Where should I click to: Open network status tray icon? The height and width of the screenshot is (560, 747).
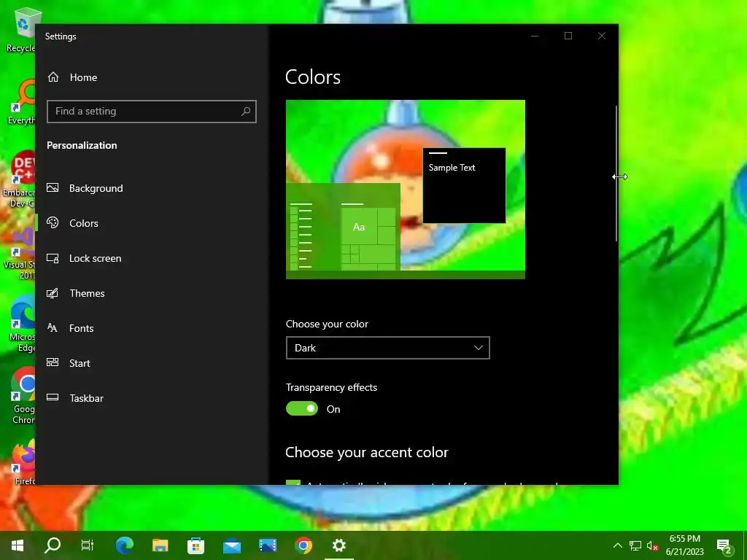(635, 545)
